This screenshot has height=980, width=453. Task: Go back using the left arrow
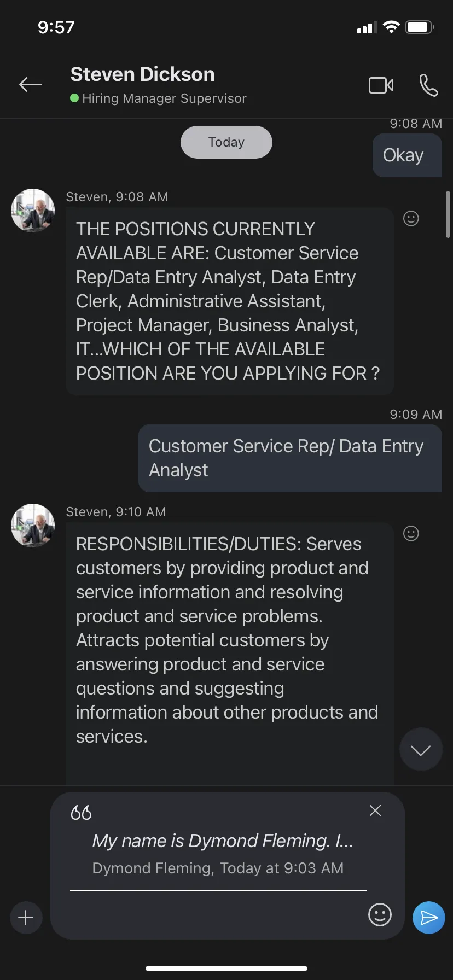31,84
